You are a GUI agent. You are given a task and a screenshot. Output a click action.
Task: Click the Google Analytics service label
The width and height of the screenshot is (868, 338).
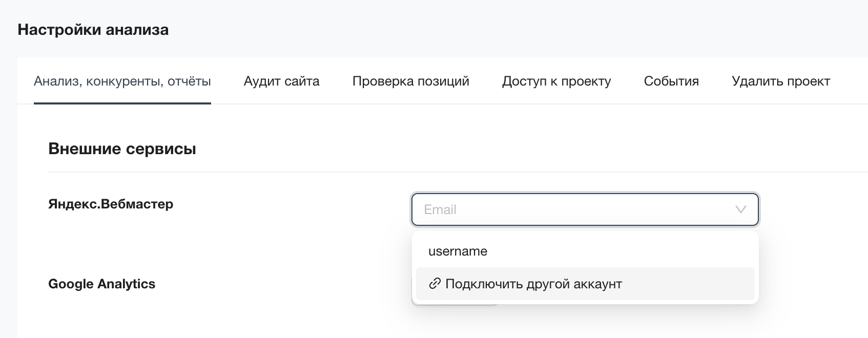pos(101,284)
